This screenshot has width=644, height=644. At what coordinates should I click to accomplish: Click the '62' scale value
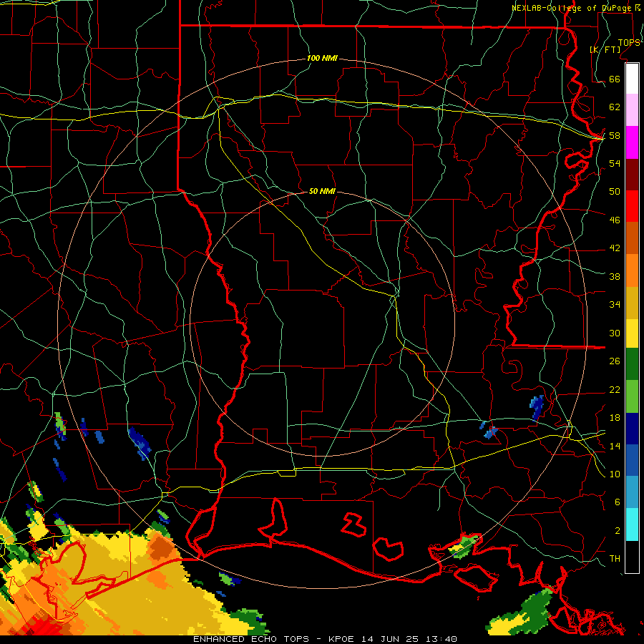click(615, 107)
